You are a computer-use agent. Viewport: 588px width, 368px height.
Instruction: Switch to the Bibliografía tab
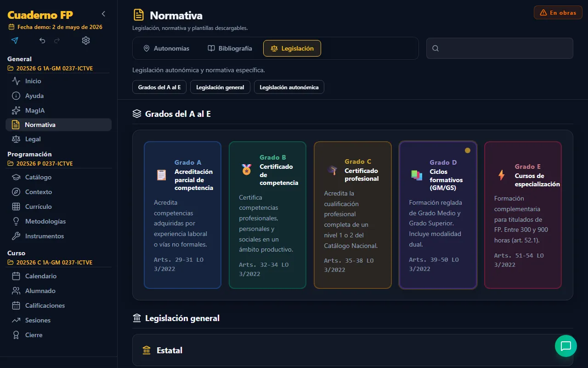230,48
